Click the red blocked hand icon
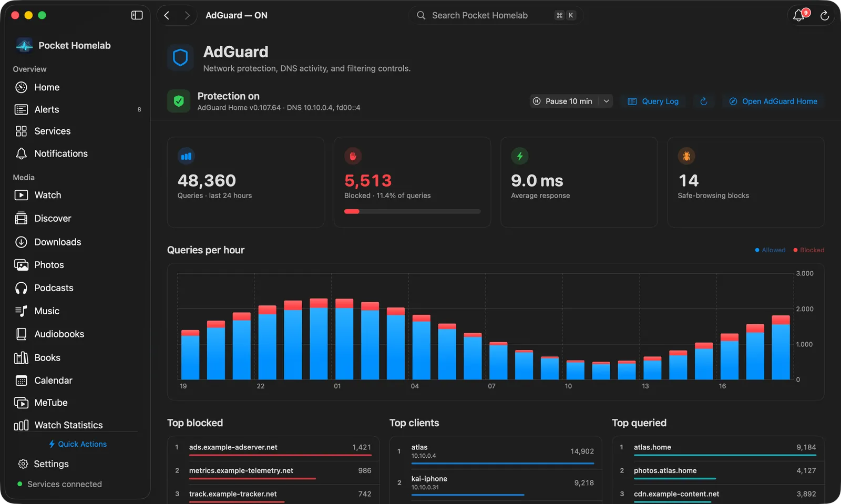Viewport: 841px width, 504px height. coord(353,156)
